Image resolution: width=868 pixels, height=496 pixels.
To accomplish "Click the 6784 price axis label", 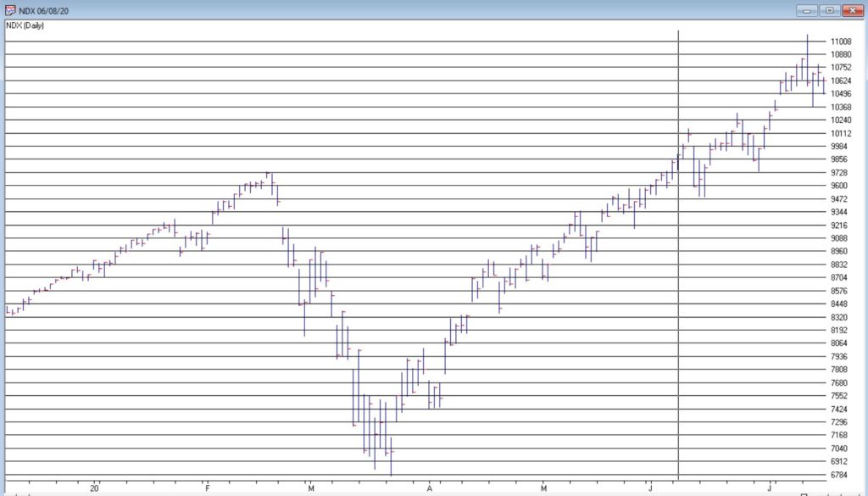I will (x=841, y=475).
